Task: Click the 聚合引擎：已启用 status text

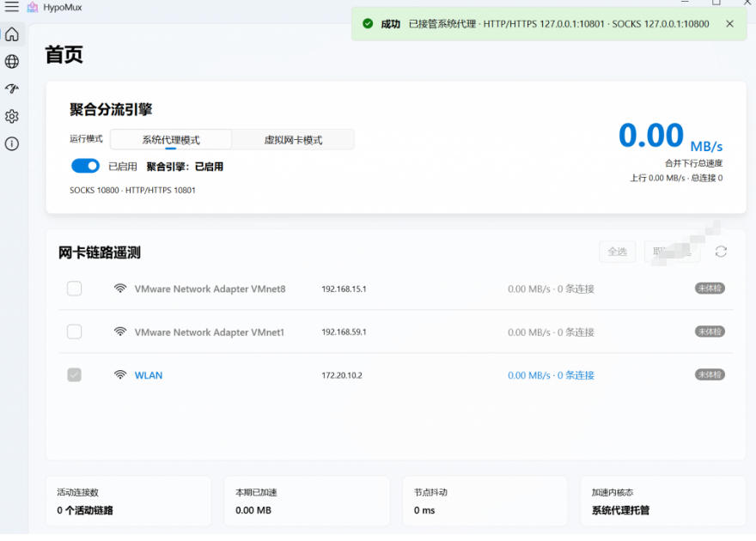Action: tap(185, 167)
